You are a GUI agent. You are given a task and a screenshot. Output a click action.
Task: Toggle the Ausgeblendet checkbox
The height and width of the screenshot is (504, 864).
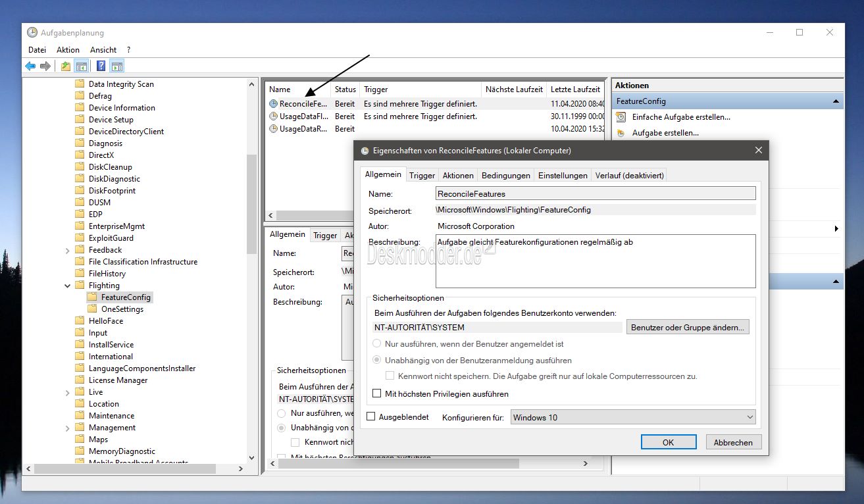(x=370, y=416)
